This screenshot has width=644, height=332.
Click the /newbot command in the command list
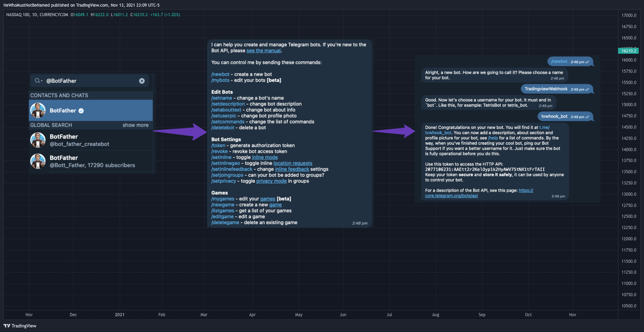click(220, 74)
